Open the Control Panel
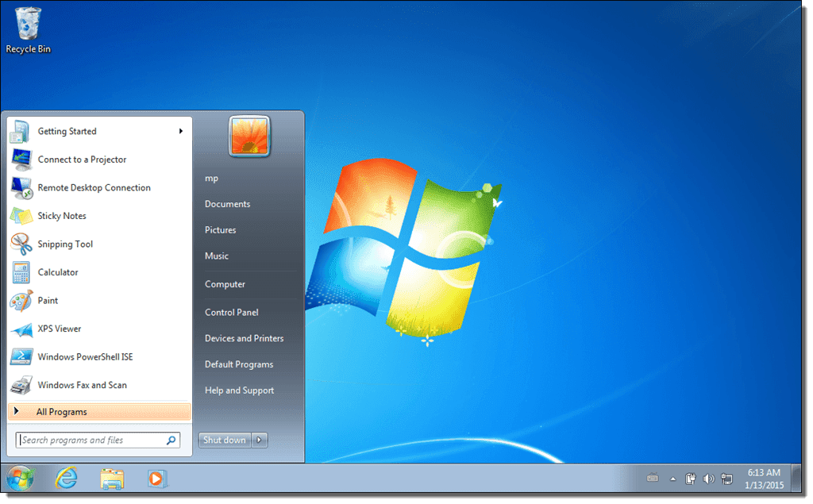The height and width of the screenshot is (504, 813). tap(230, 312)
